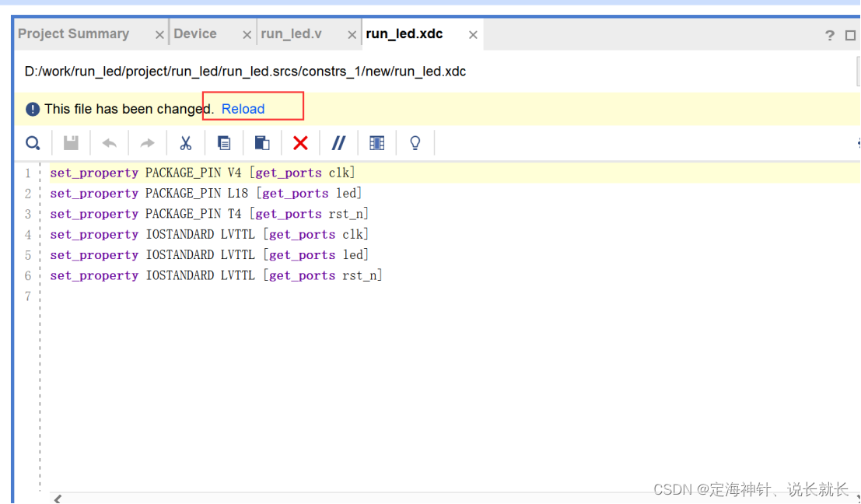Place cursor on PACKAGE_PIN V4 clk line
Screen dimensions: 861x504
203,173
